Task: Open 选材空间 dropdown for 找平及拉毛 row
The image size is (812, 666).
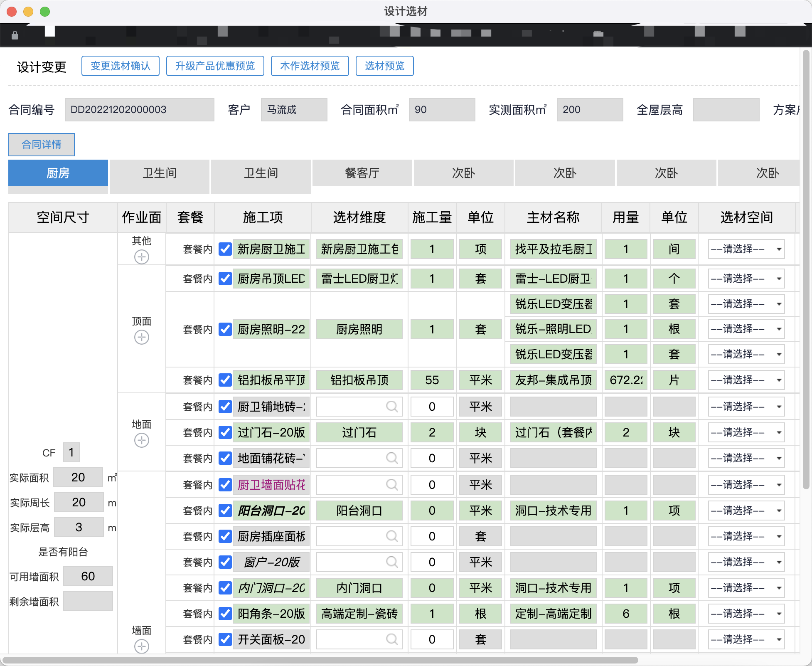Action: click(746, 249)
